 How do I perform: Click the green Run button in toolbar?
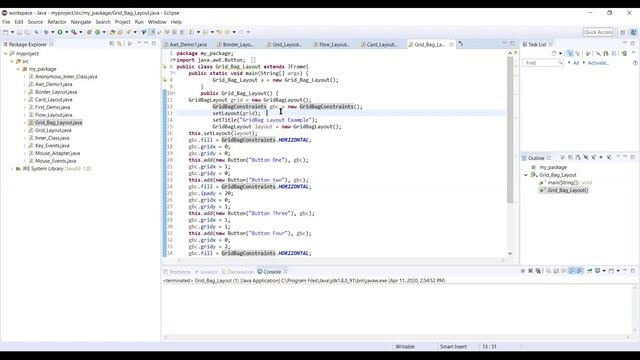point(60,32)
